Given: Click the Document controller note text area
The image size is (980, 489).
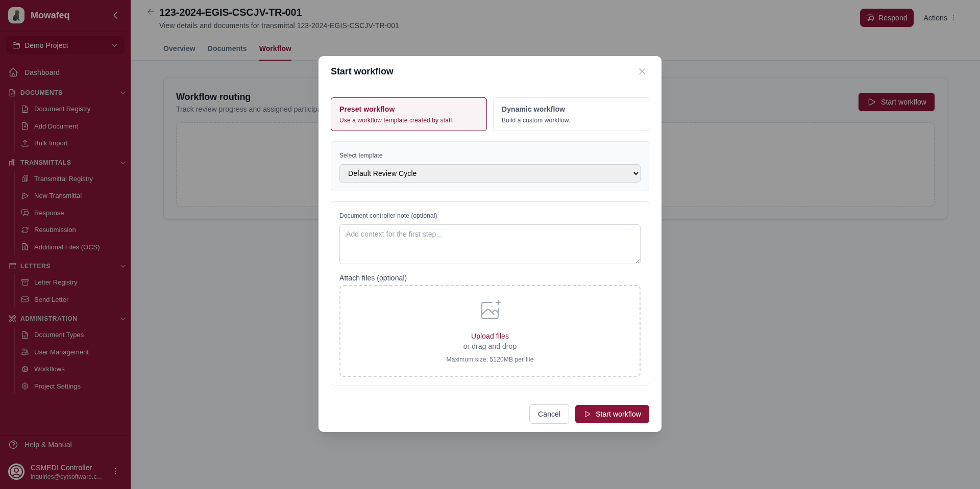Looking at the screenshot, I should pyautogui.click(x=489, y=244).
